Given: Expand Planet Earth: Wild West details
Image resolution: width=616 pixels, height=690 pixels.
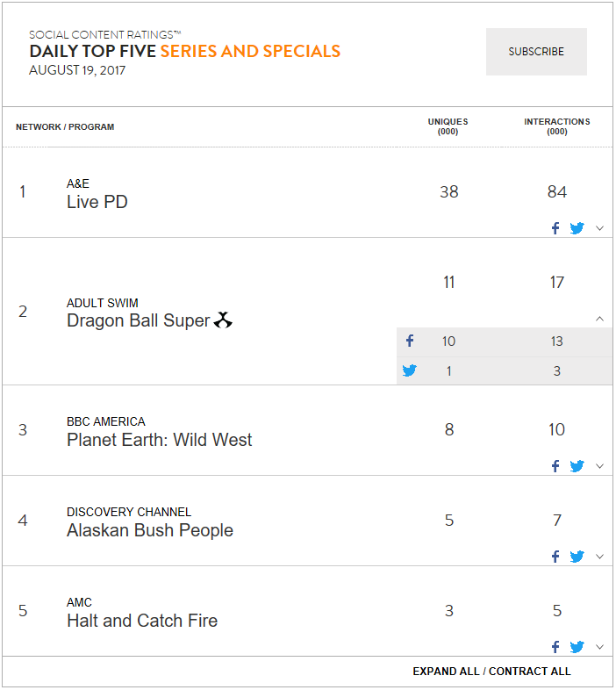Looking at the screenshot, I should (x=599, y=466).
